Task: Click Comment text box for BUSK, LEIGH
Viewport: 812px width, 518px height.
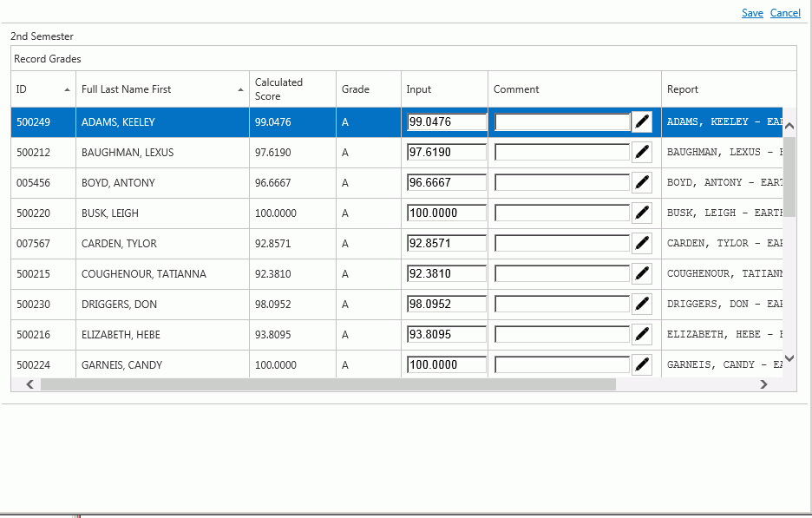Action: 561,213
